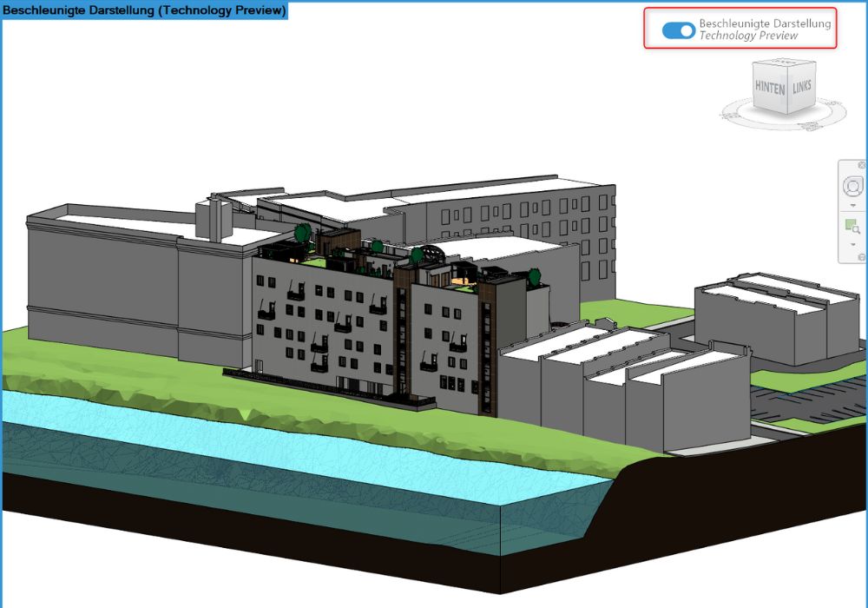The image size is (868, 608).
Task: Click the parking lot at right edge
Action: tap(807, 404)
